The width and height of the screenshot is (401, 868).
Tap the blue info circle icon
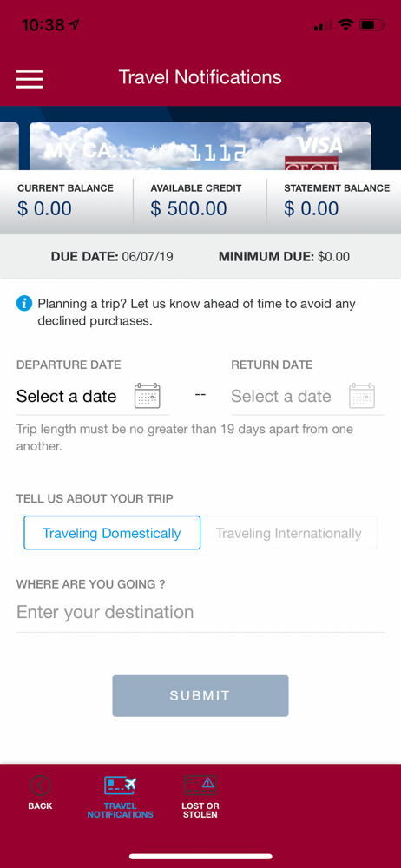tap(23, 303)
